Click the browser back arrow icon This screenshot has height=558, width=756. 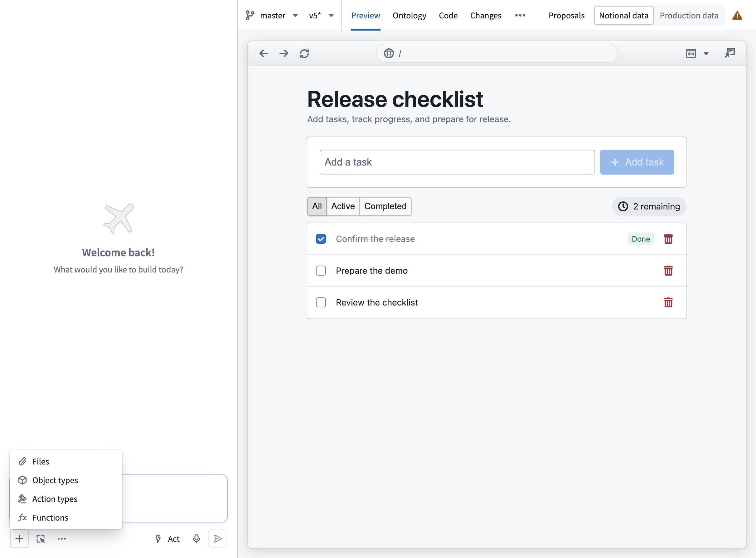264,53
